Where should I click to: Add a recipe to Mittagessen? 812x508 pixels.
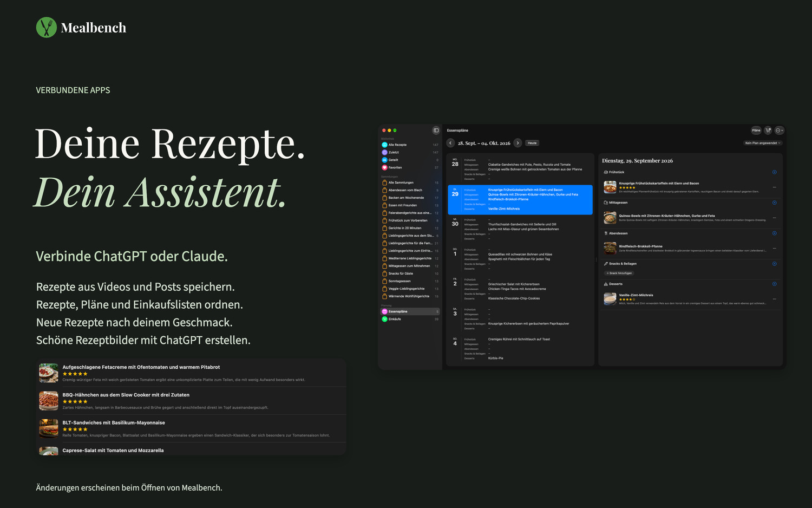pyautogui.click(x=774, y=203)
